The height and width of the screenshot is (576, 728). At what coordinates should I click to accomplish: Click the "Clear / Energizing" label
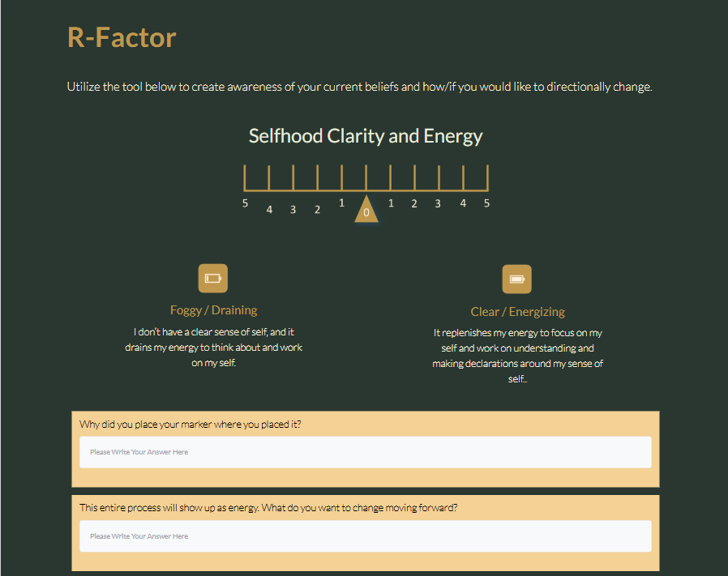click(x=517, y=312)
